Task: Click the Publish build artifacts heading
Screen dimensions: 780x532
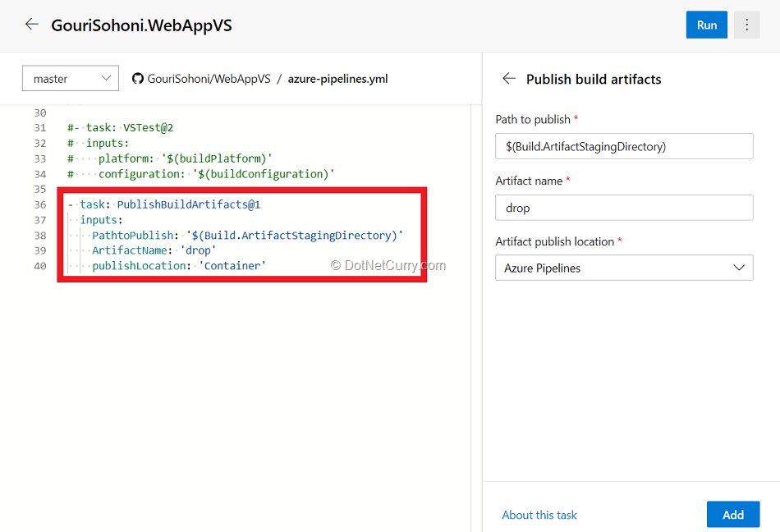Action: coord(594,80)
